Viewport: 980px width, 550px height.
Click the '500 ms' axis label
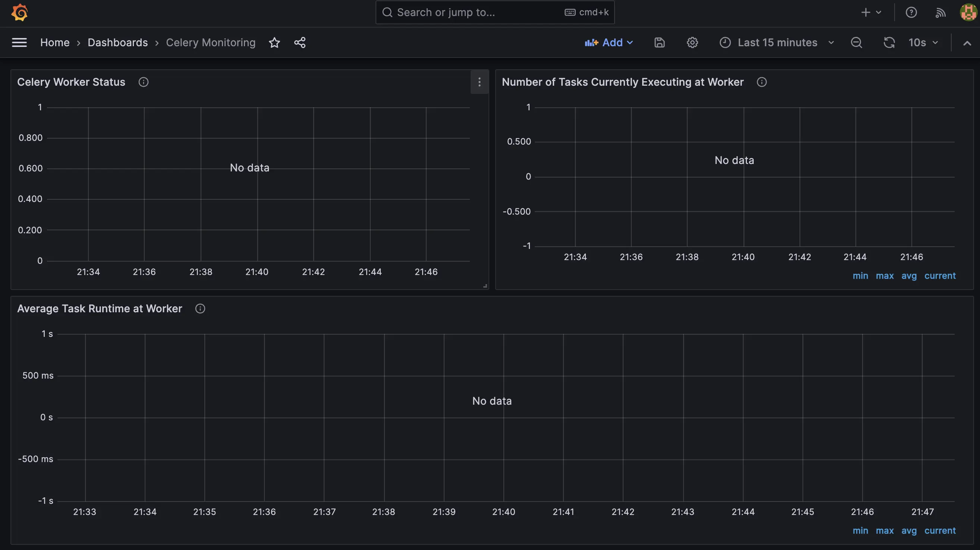(38, 376)
